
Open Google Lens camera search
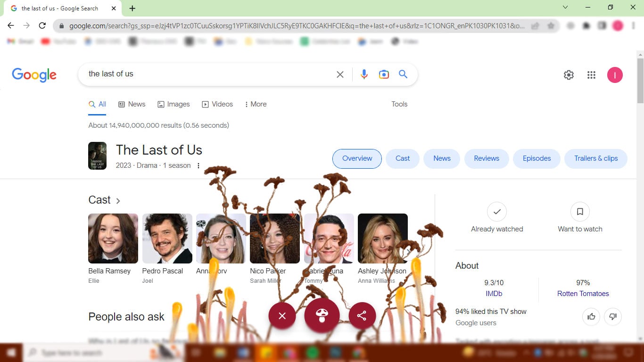click(x=384, y=74)
